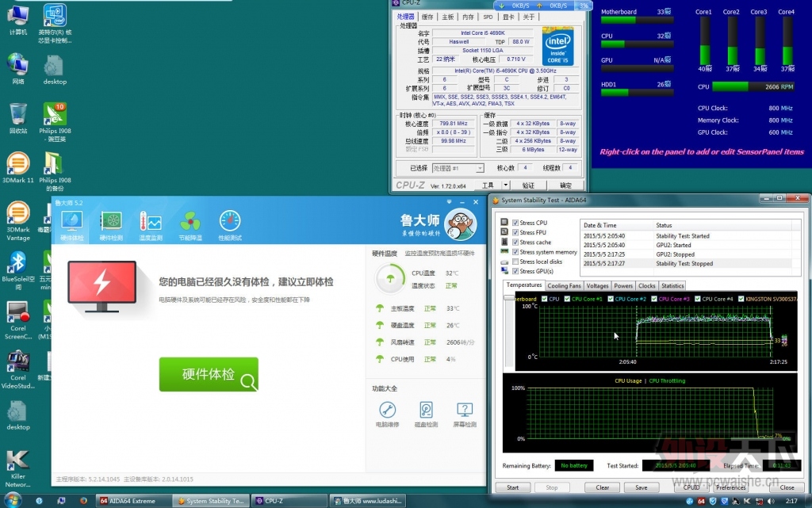Open the BlueSoleil Bluetooth desktop icon

(x=18, y=270)
